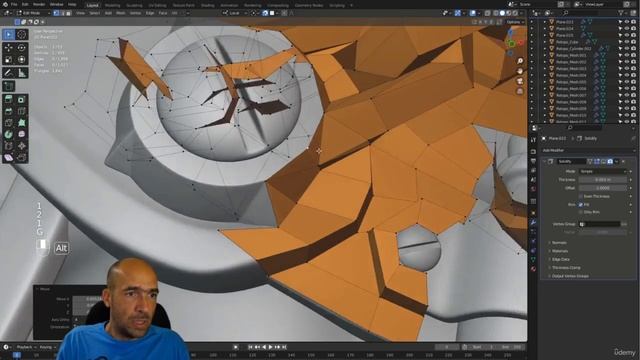Screen dimensions: 640x360
Task: Jump to timeline start frame
Action: (250, 347)
